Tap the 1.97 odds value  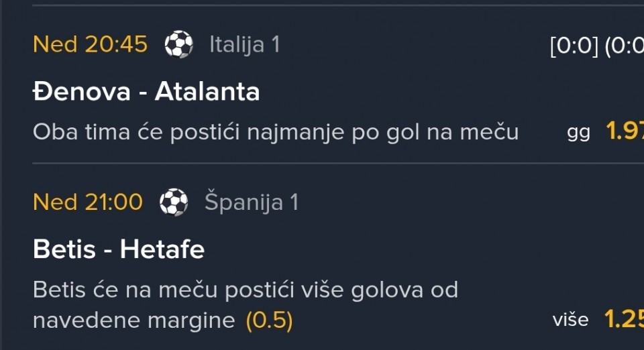click(x=625, y=131)
